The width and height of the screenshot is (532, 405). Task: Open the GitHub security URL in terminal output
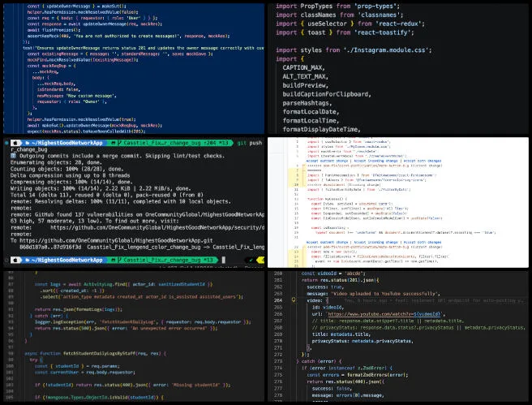coord(157,227)
